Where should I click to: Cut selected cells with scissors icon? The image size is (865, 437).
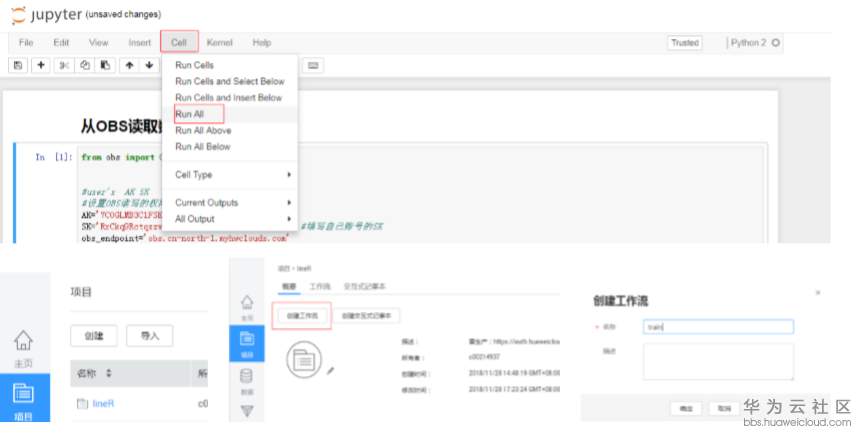click(64, 65)
